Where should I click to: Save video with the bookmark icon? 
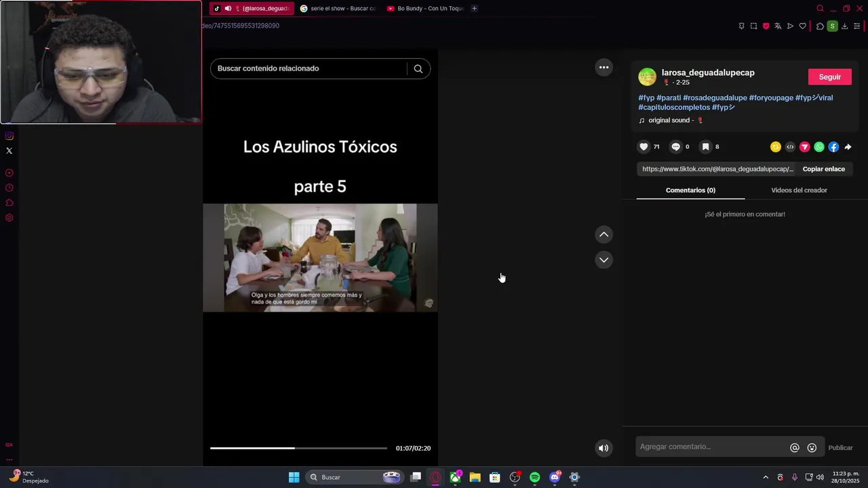[705, 146]
